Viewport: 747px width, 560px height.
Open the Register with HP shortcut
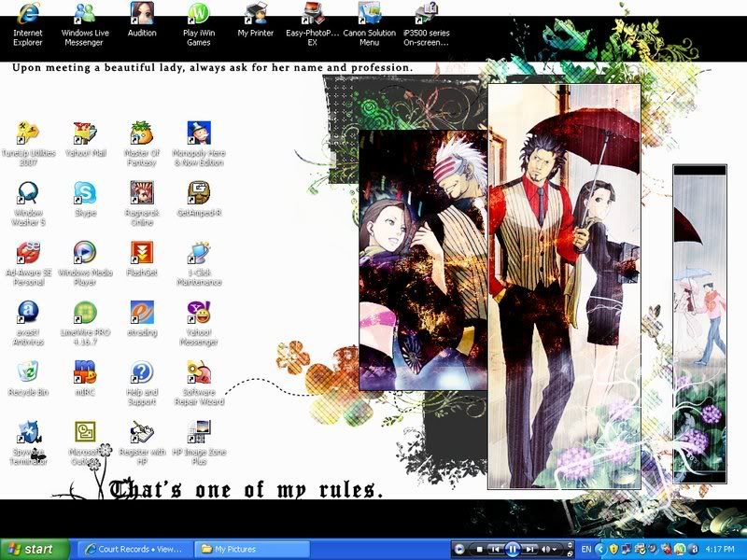[x=142, y=442]
